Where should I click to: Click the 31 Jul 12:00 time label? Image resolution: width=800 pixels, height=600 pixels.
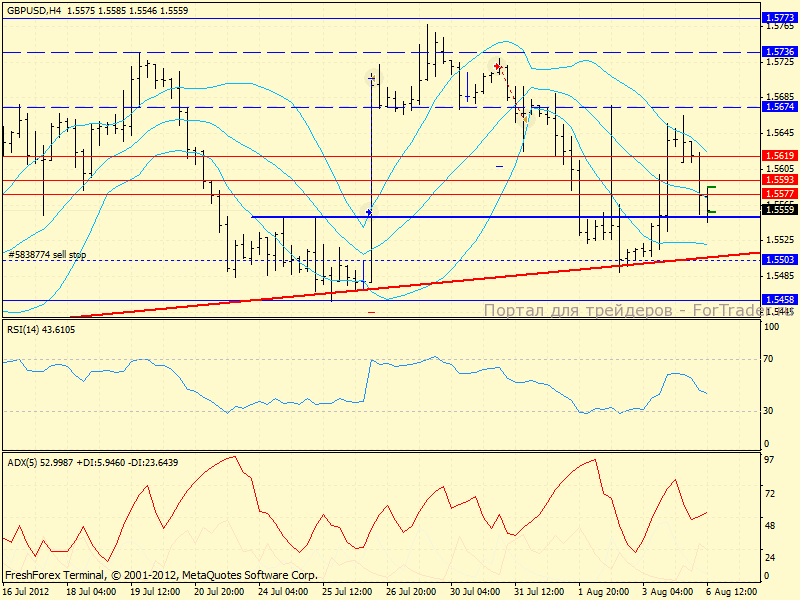[539, 592]
